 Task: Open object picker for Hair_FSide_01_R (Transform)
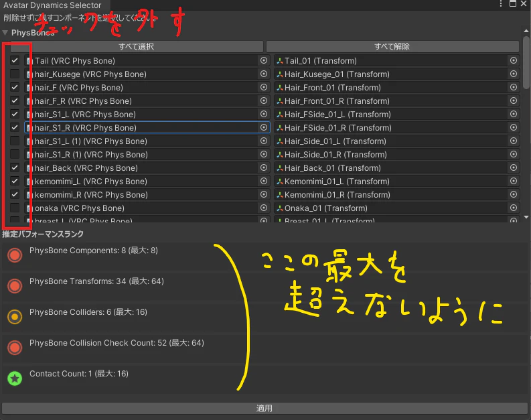click(x=514, y=127)
